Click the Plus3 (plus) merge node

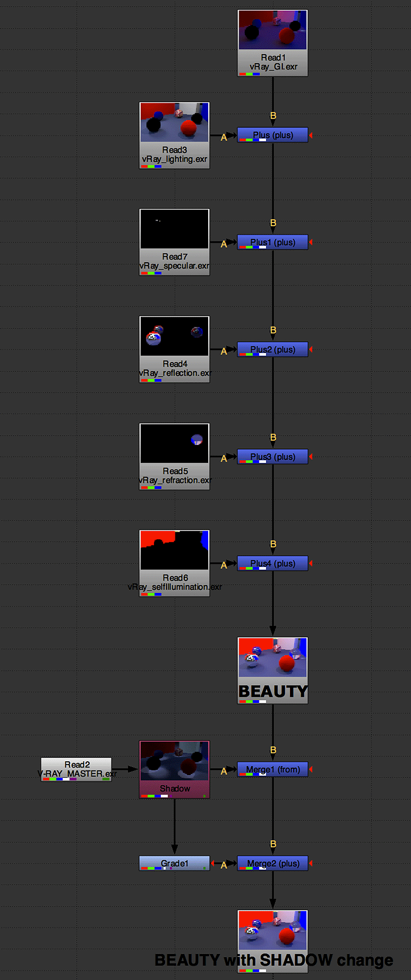point(273,457)
